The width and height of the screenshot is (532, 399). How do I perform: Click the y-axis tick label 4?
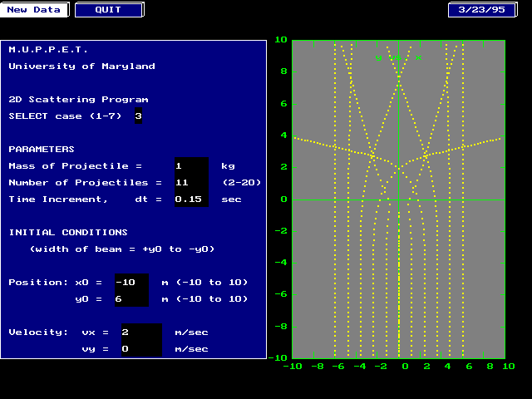click(x=284, y=135)
